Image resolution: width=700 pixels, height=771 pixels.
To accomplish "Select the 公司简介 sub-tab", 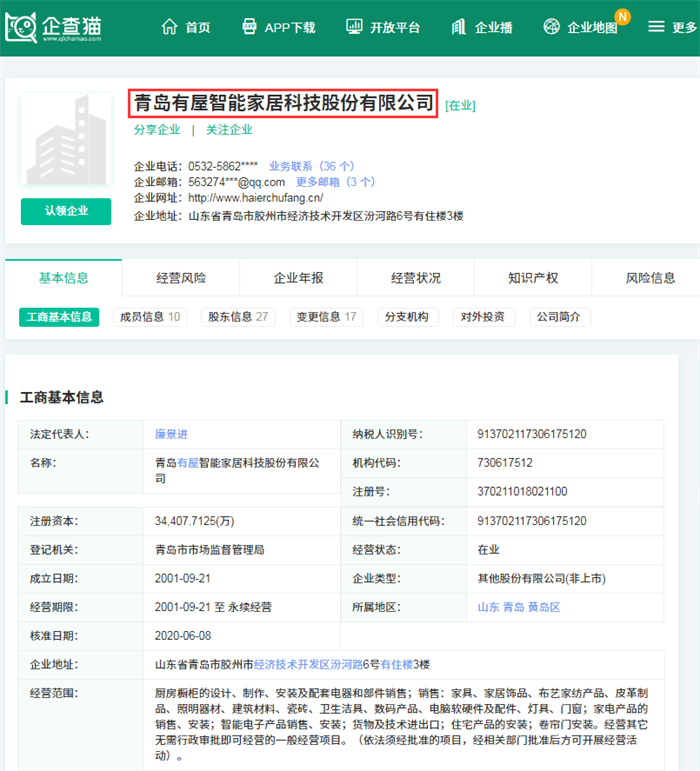I will (558, 317).
